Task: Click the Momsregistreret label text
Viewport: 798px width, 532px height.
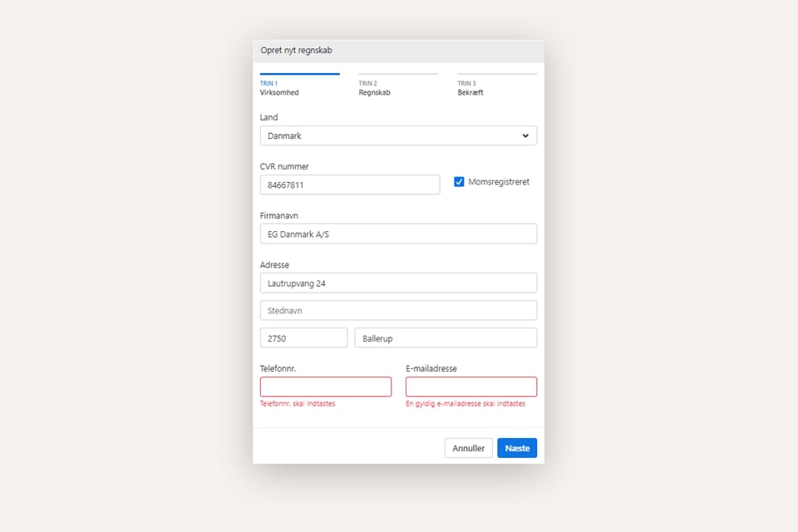Action: 498,181
